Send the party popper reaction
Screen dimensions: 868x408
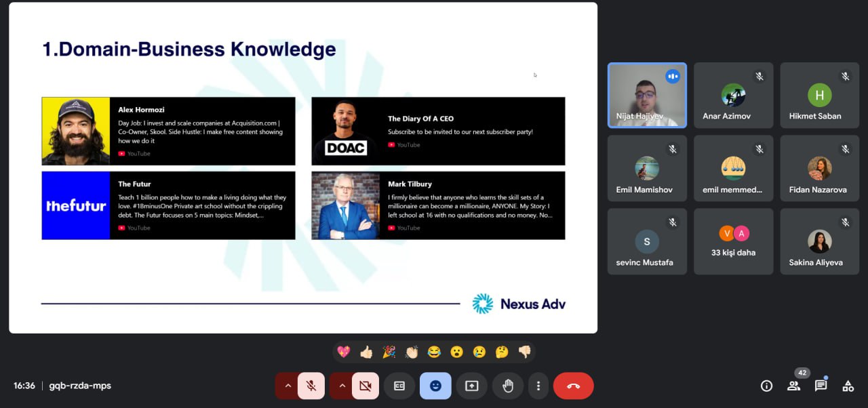point(389,352)
